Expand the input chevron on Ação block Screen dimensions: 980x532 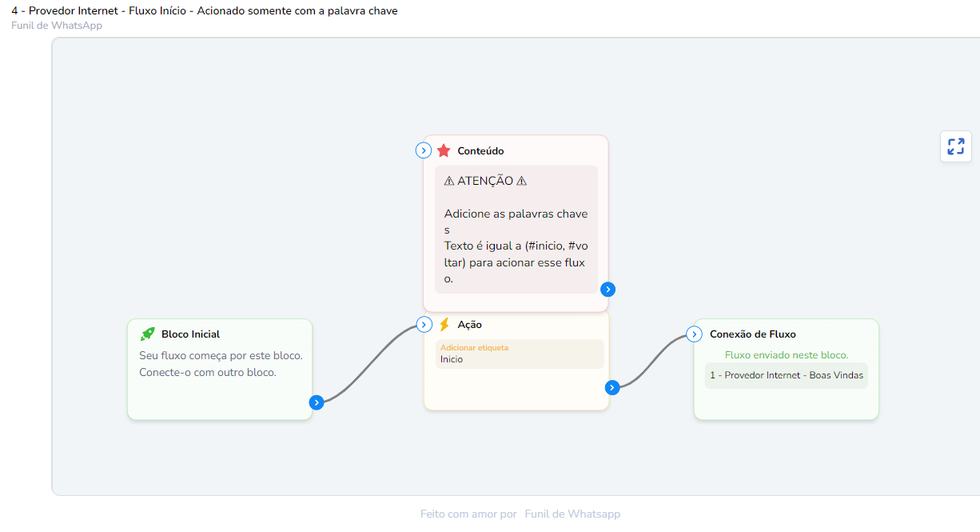click(423, 324)
